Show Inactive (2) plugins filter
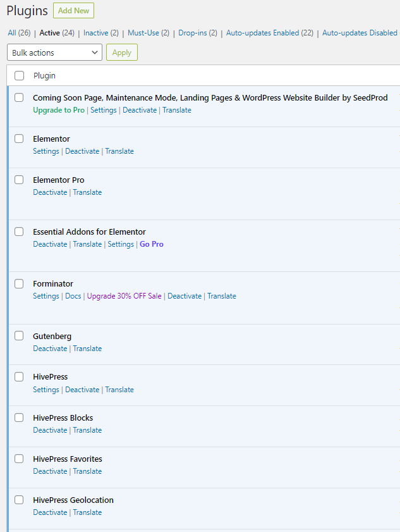The width and height of the screenshot is (400, 532). (101, 33)
